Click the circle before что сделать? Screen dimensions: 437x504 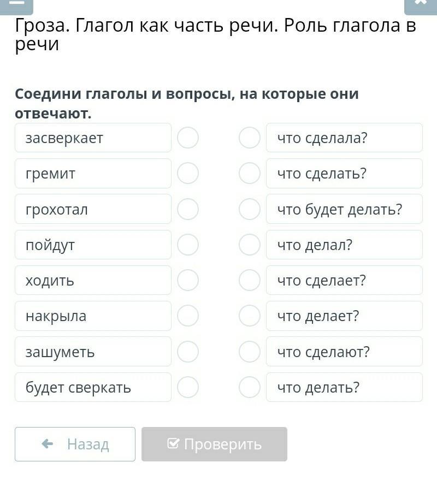[x=250, y=174]
